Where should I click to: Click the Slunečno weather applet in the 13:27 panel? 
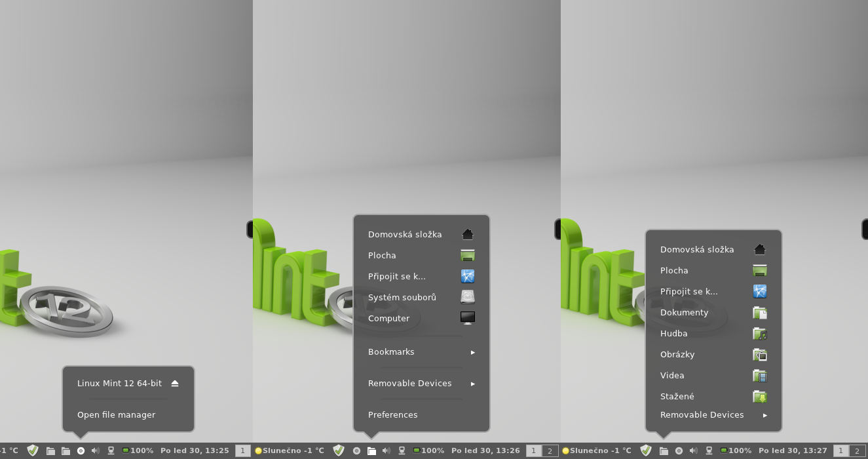pos(597,450)
